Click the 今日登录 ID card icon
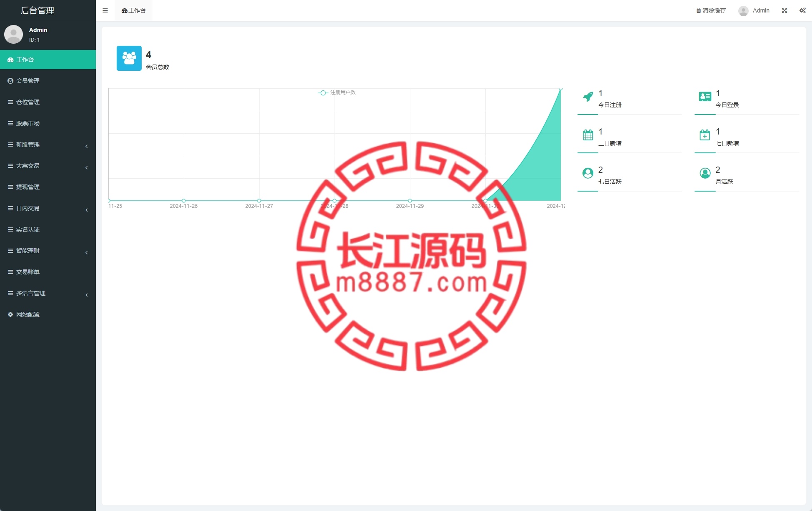 (x=705, y=97)
